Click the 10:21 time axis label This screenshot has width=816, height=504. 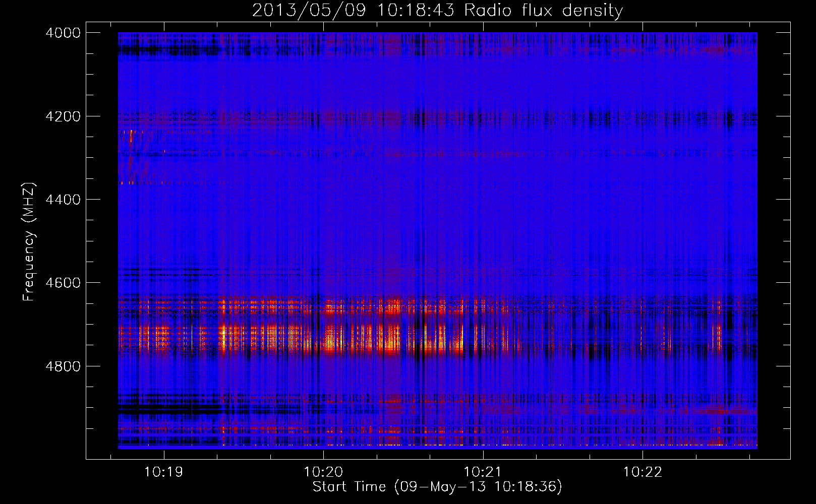coord(483,472)
